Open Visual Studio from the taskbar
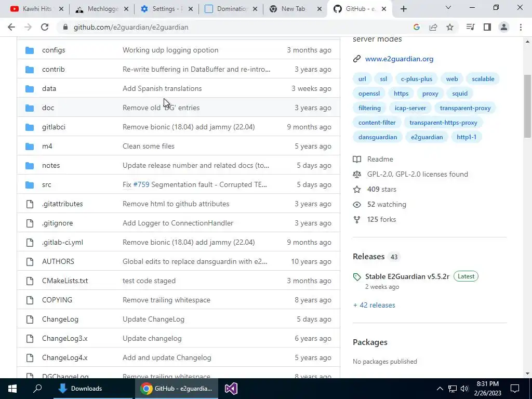The width and height of the screenshot is (532, 399). pos(231,389)
